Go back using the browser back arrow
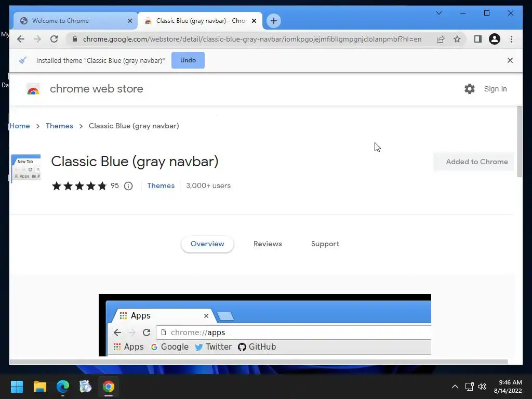Screen dimensions: 532x399 pos(21,39)
